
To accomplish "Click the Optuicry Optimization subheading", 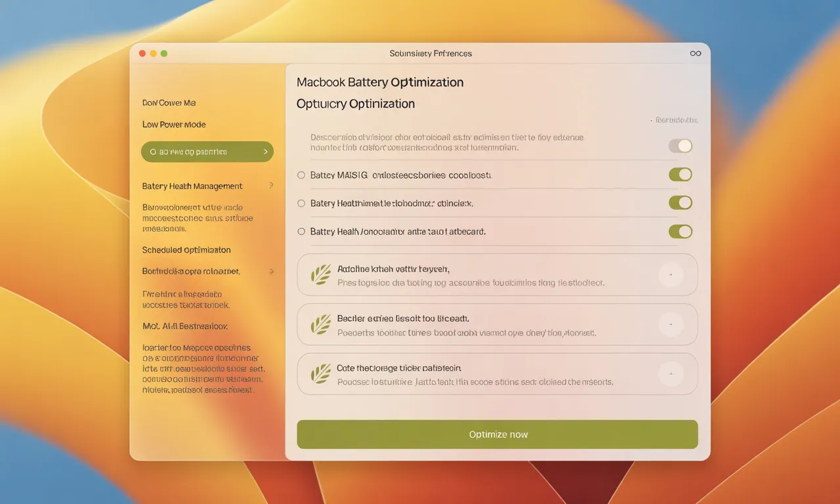I will point(356,104).
